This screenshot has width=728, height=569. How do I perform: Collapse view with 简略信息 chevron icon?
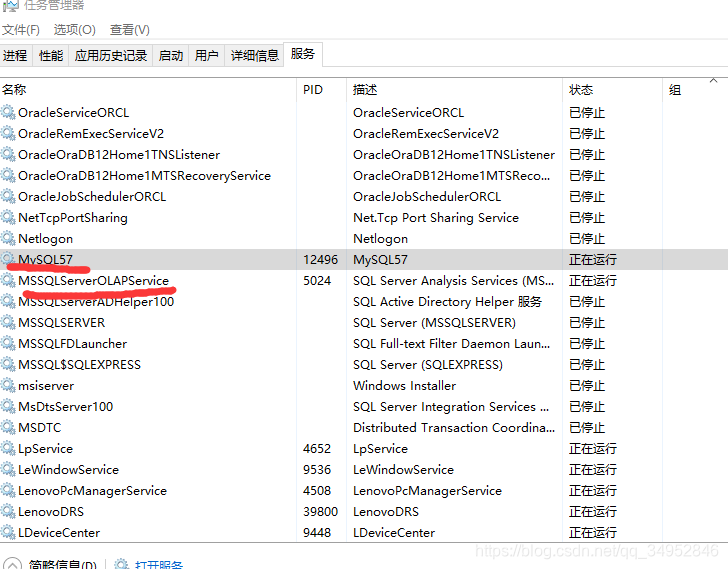click(x=12, y=564)
